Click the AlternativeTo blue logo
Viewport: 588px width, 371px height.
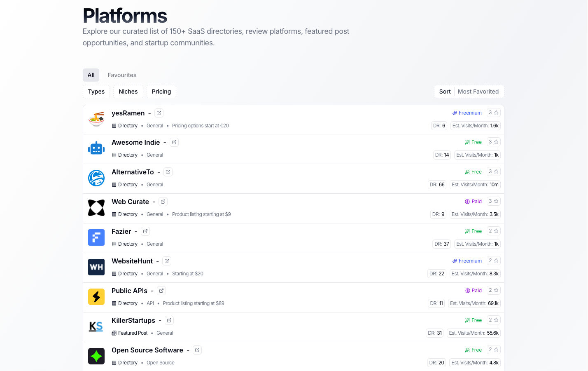click(96, 178)
